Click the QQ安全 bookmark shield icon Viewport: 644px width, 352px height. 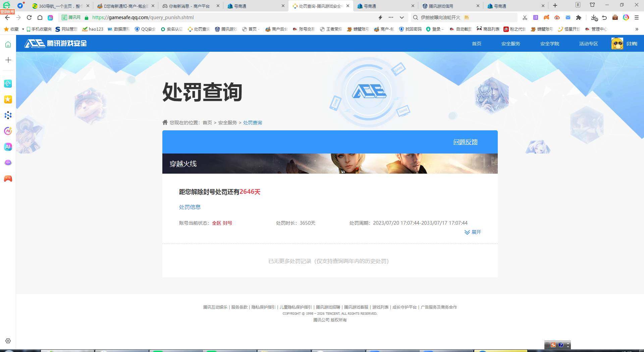[x=137, y=29]
